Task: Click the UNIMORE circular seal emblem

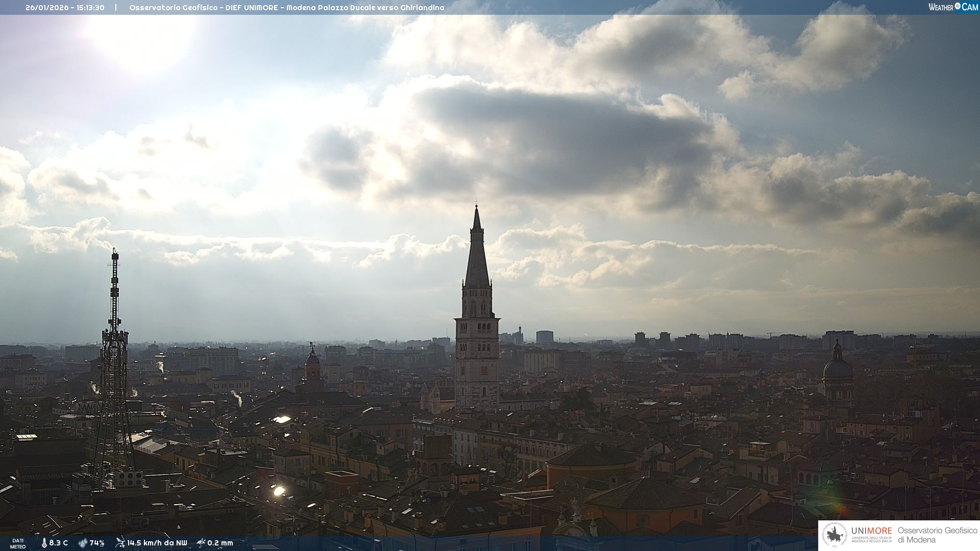Action: [x=835, y=535]
